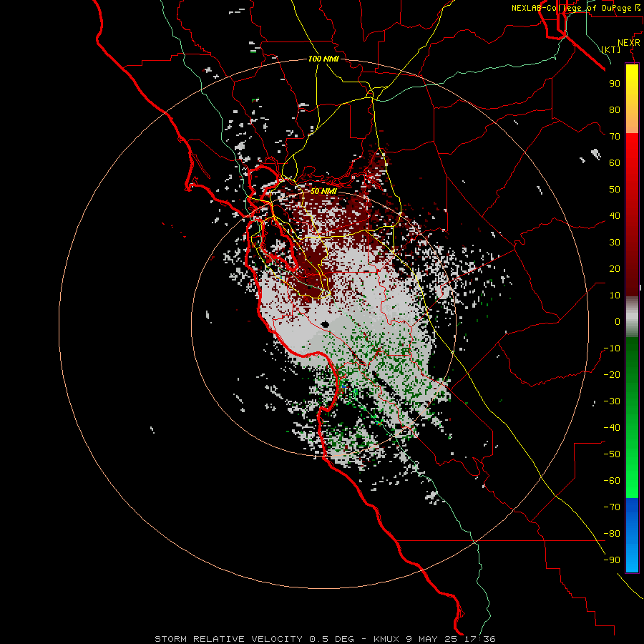The height and width of the screenshot is (644, 644).
Task: Click the -60 scale value
Action: coord(612,481)
